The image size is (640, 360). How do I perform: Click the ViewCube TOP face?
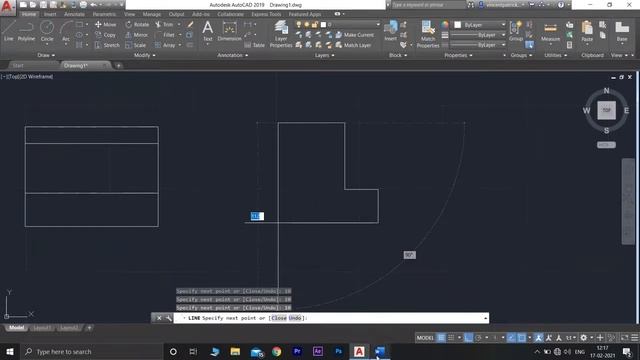coord(607,110)
